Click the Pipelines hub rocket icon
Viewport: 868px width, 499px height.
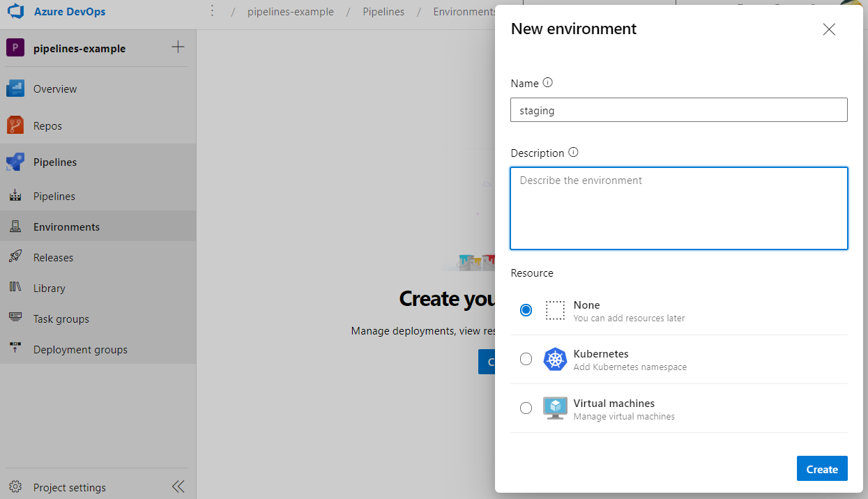click(x=15, y=162)
